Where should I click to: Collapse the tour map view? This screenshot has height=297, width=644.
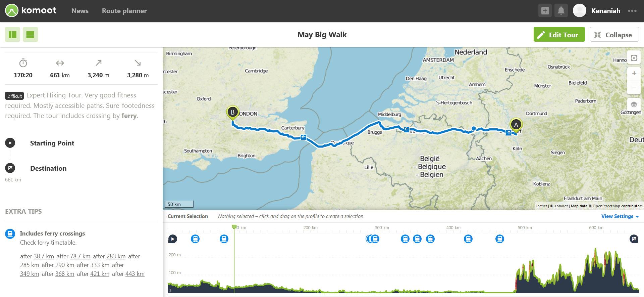click(x=614, y=35)
